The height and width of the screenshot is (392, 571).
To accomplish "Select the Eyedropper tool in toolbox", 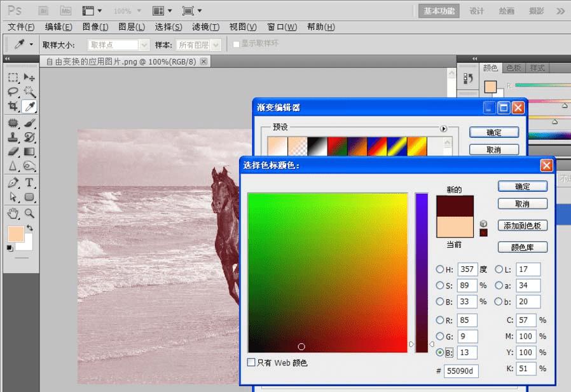I will click(x=29, y=106).
